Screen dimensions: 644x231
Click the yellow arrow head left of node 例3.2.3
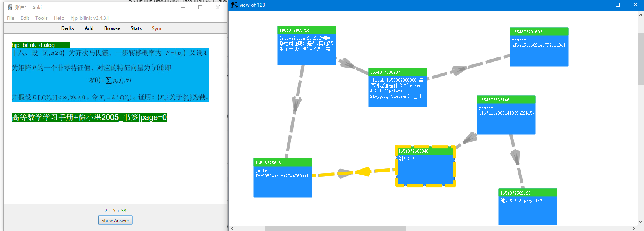click(x=363, y=171)
